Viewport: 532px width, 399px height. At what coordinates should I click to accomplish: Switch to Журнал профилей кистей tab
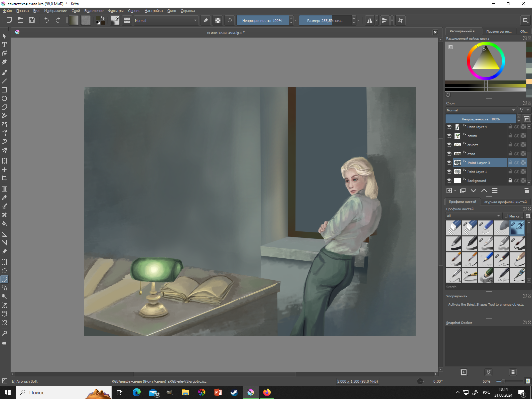click(505, 202)
